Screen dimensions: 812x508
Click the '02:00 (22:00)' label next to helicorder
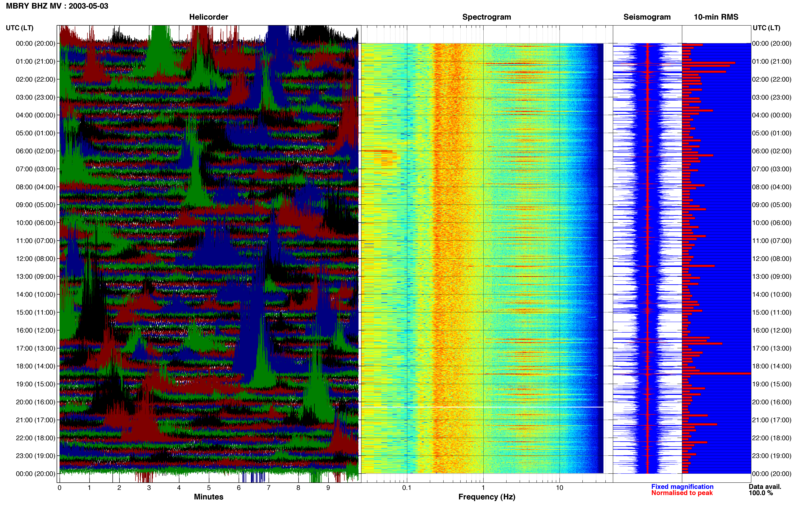pyautogui.click(x=36, y=79)
